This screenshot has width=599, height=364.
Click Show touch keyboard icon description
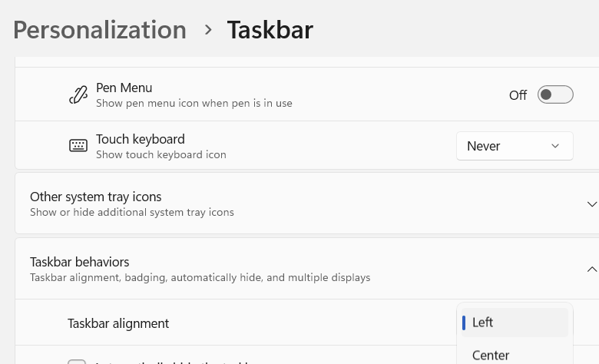(x=161, y=154)
